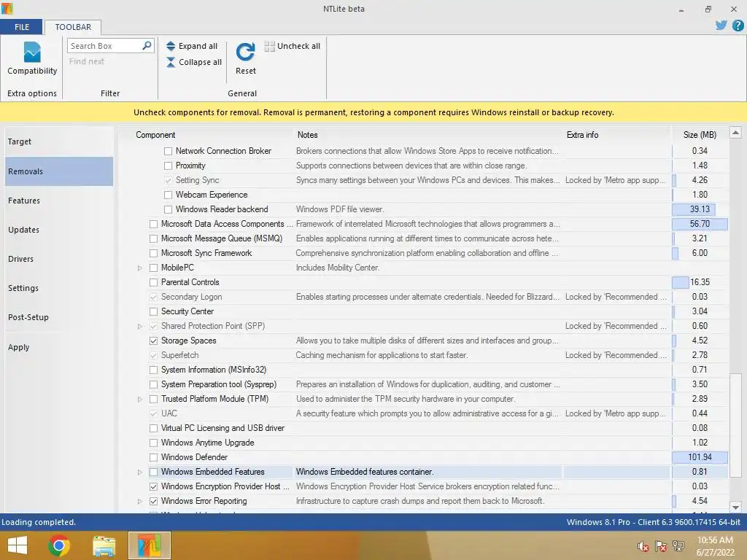Check Webcam Experience checkbox
The width and height of the screenshot is (747, 560).
coord(169,195)
